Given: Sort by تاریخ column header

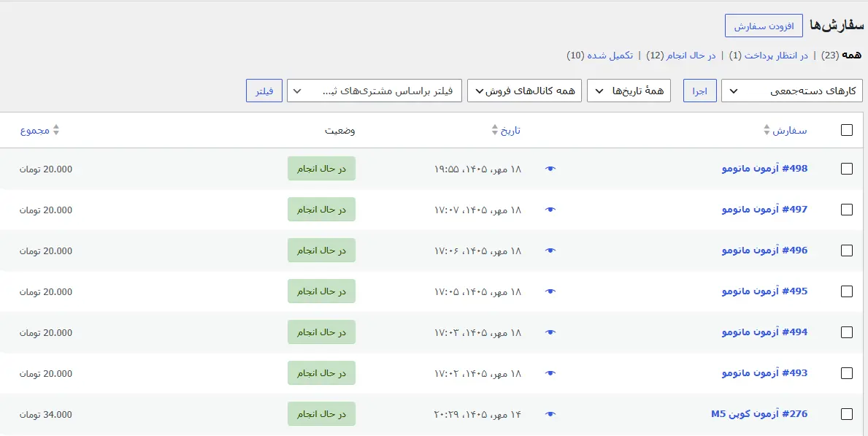Looking at the screenshot, I should [x=510, y=131].
